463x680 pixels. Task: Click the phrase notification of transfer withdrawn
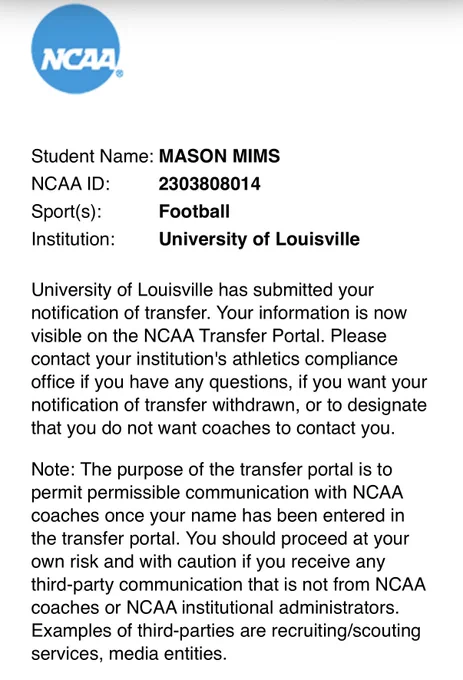pyautogui.click(x=163, y=405)
